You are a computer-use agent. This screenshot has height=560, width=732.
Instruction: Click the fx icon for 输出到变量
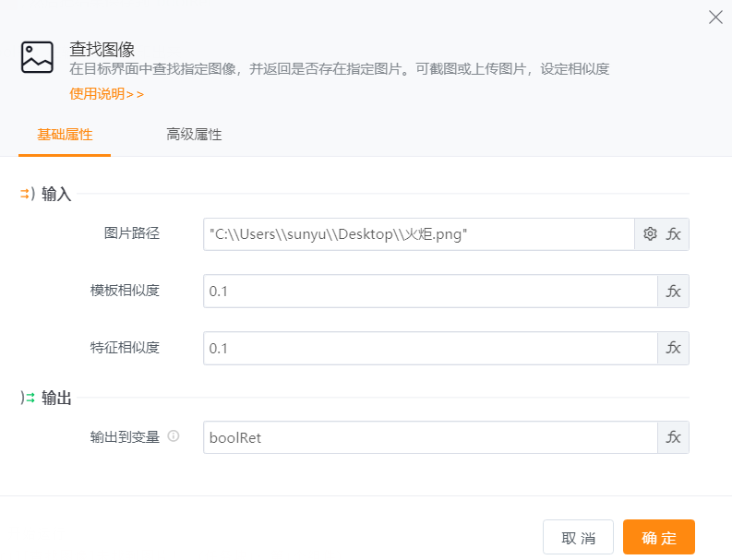click(x=674, y=437)
